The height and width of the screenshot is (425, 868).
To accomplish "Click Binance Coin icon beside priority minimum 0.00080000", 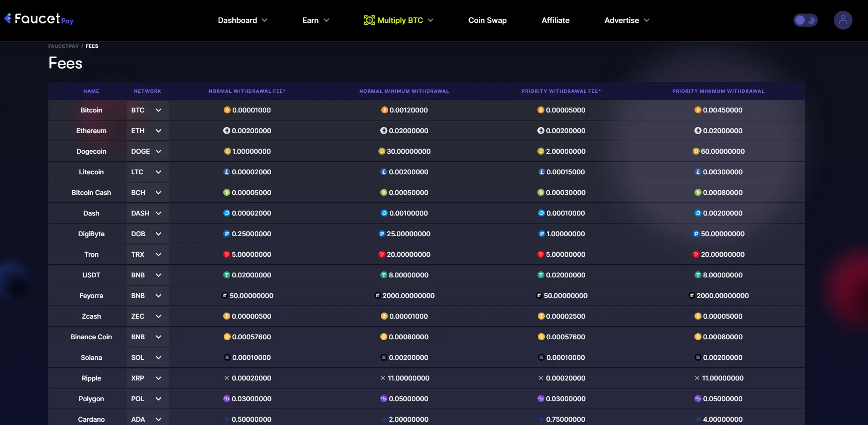I will pyautogui.click(x=698, y=337).
